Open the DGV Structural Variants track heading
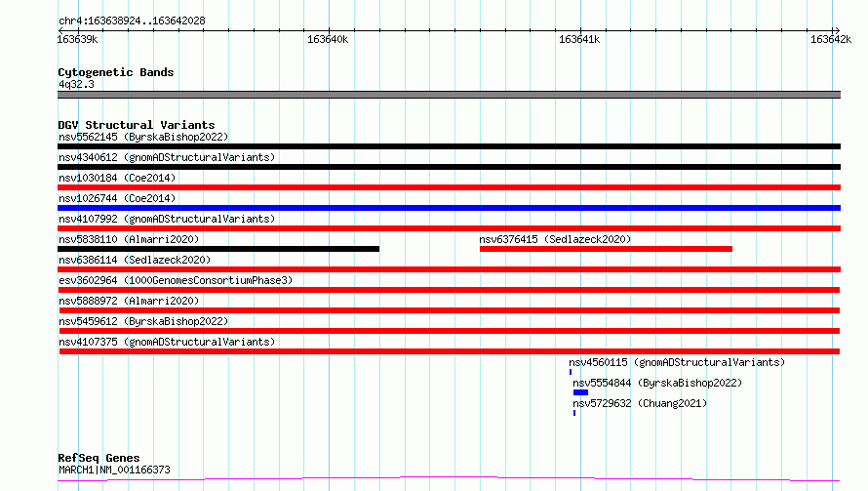The height and width of the screenshot is (491, 868). (x=137, y=125)
